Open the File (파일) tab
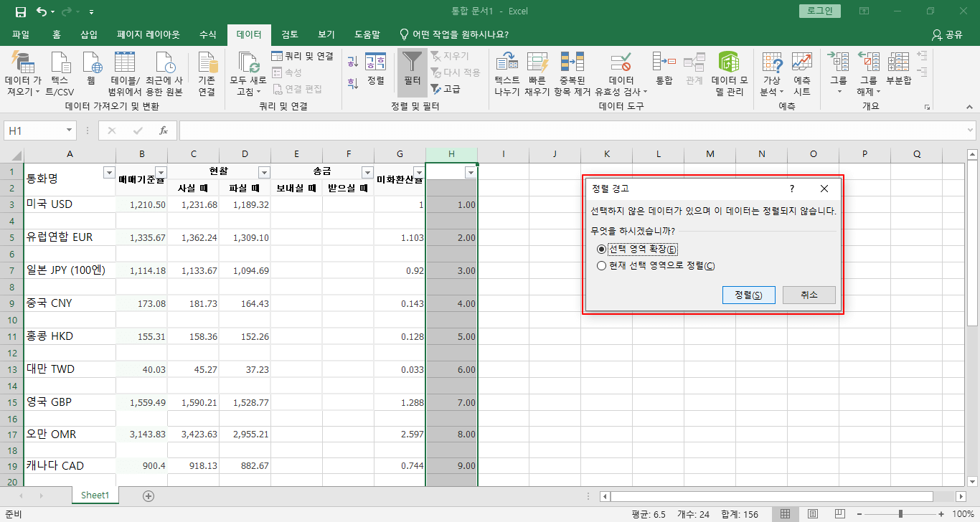980x522 pixels. point(21,34)
